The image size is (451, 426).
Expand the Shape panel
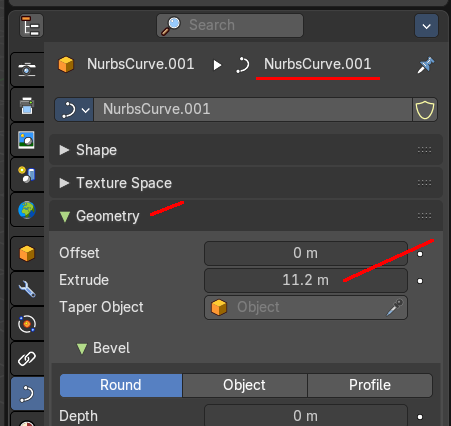(x=246, y=150)
